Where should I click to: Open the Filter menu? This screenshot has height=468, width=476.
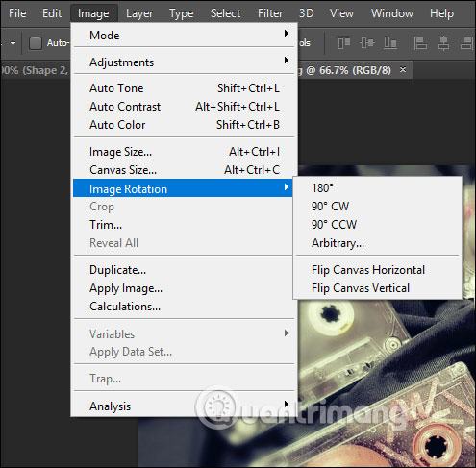pos(270,13)
